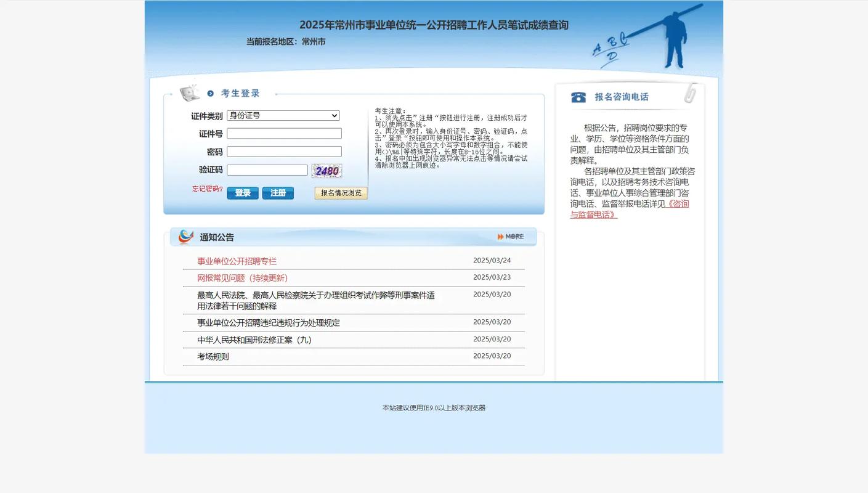Click the captcha image showing 2480
Screen dimensions: 868x493
tap(327, 170)
